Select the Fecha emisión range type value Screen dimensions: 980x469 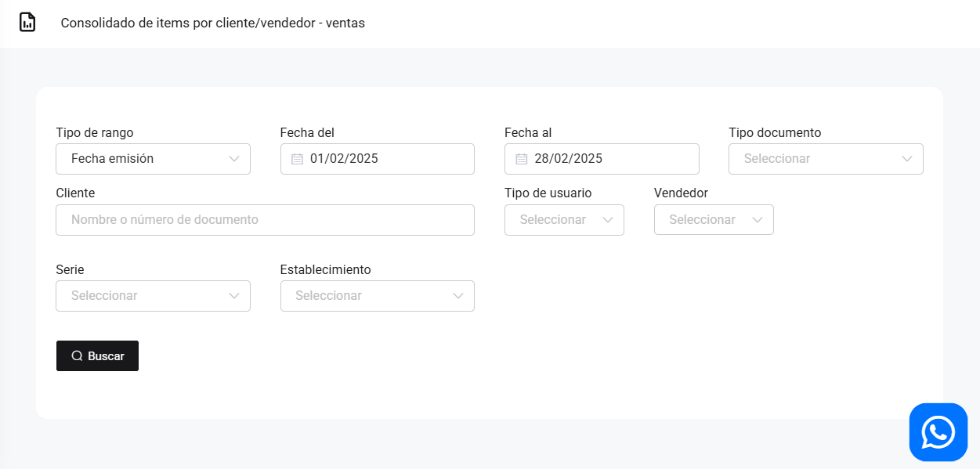pyautogui.click(x=112, y=159)
